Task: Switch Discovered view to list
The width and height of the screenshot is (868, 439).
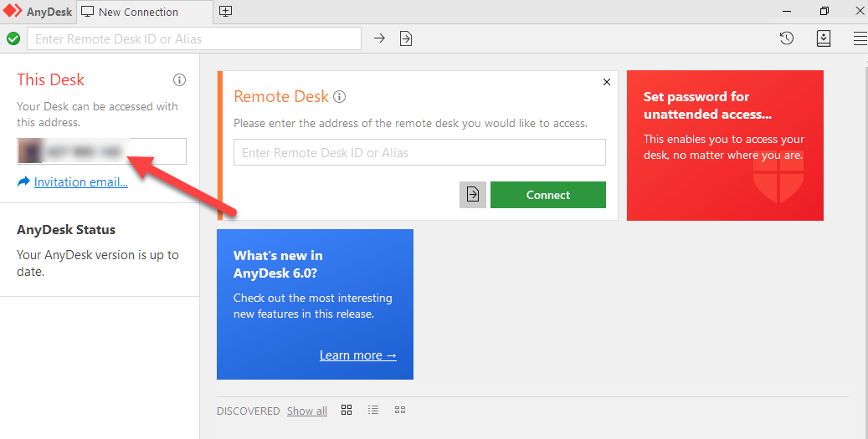Action: (373, 410)
